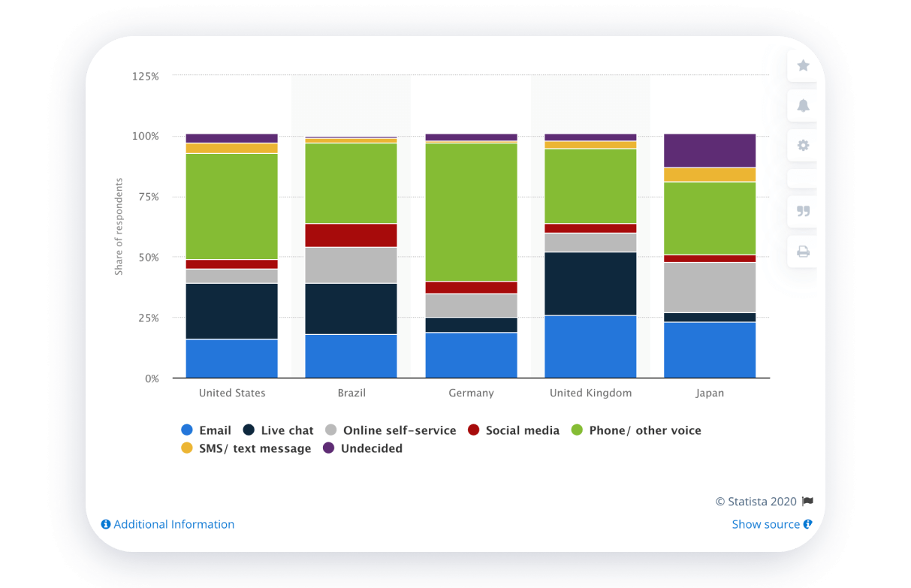Toggle the Live chat legend series
Screen dimensions: 911x588
click(x=278, y=430)
